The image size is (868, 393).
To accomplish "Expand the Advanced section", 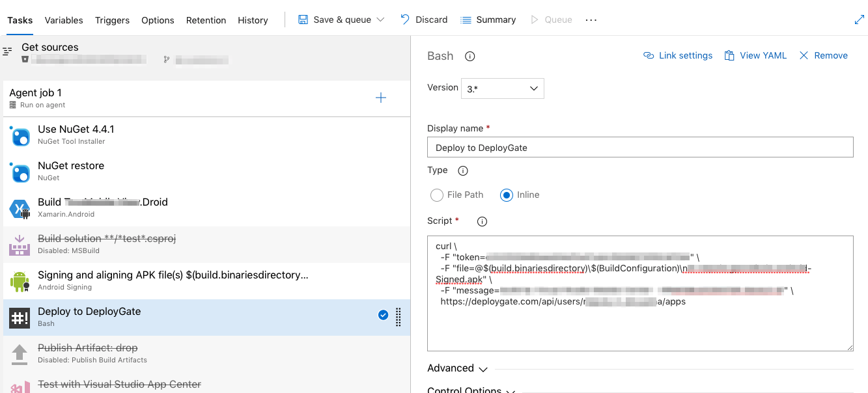I will click(457, 368).
